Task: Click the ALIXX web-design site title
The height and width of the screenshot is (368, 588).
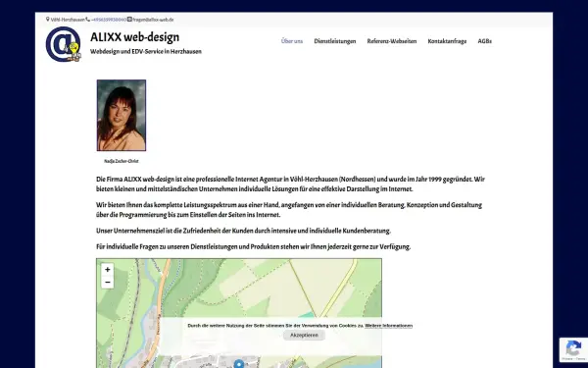Action: coord(134,37)
